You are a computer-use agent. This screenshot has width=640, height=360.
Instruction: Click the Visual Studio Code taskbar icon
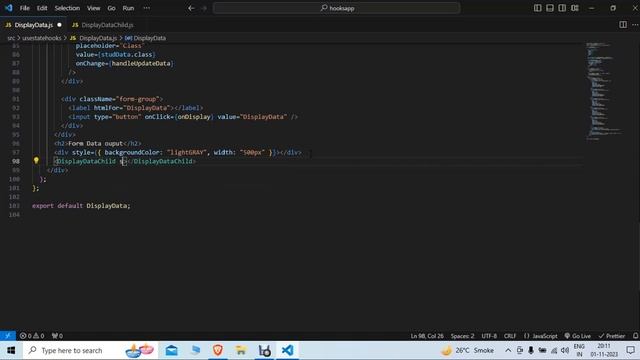point(287,350)
